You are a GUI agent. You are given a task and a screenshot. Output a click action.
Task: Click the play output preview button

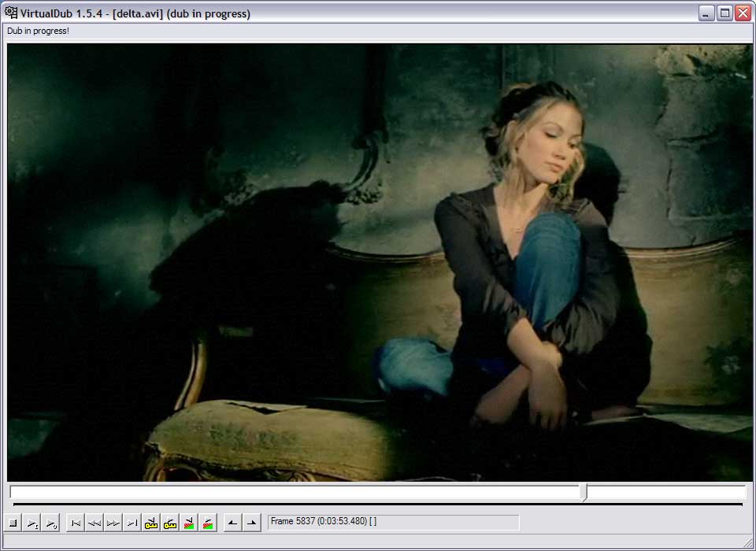coord(51,523)
